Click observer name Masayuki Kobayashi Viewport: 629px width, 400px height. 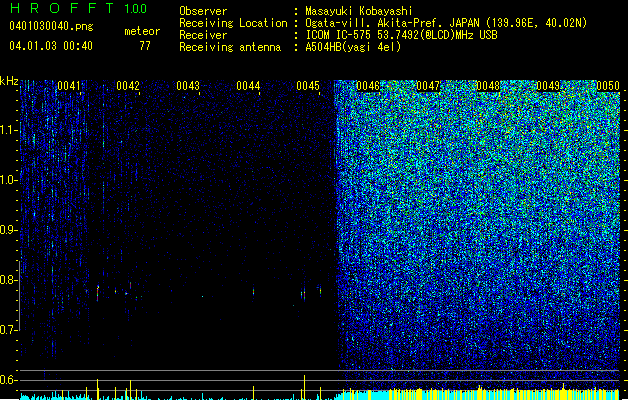(358, 11)
